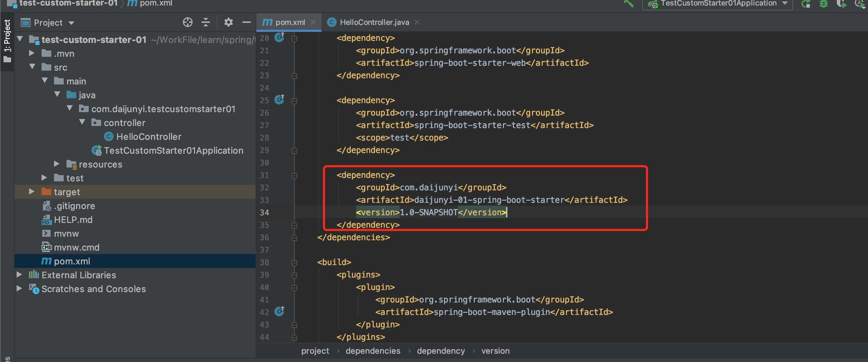The width and height of the screenshot is (868, 362).
Task: Select the mvnw file
Action: (x=66, y=234)
